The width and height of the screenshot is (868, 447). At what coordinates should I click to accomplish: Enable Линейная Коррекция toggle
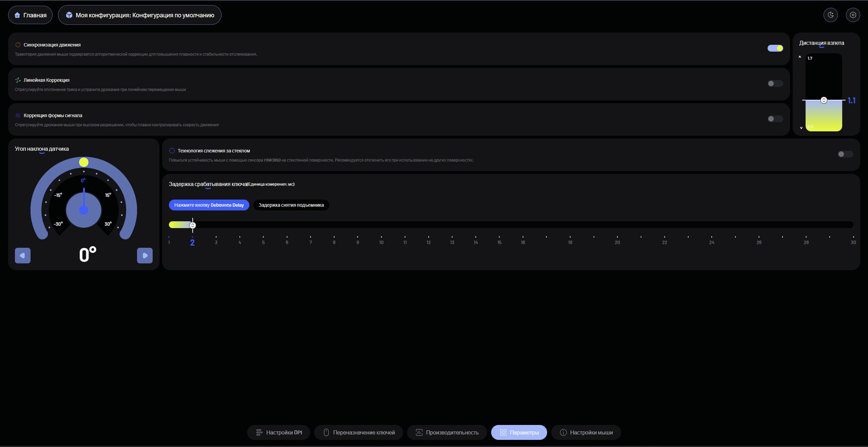[x=775, y=83]
